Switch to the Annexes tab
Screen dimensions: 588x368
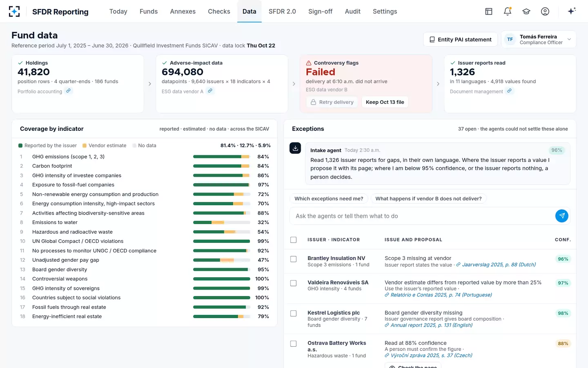(183, 11)
